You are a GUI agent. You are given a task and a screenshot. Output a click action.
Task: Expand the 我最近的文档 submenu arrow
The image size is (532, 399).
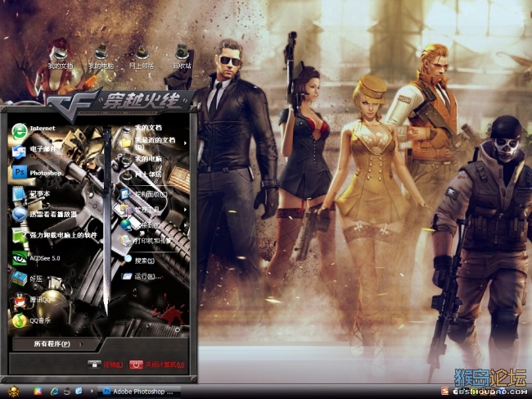pos(185,143)
